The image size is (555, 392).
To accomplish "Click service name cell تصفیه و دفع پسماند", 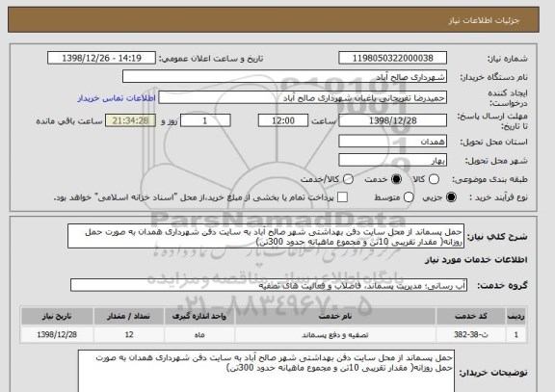I will click(335, 334).
